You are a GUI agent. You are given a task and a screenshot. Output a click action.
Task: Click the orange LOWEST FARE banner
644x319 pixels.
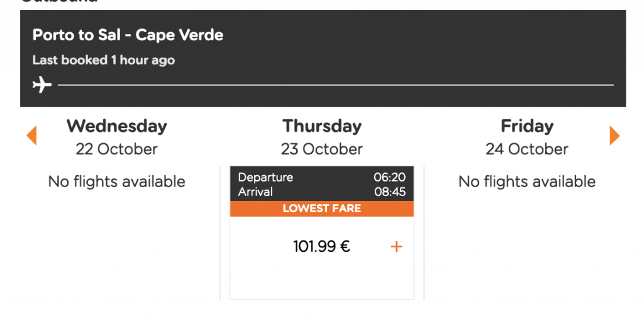pos(321,208)
